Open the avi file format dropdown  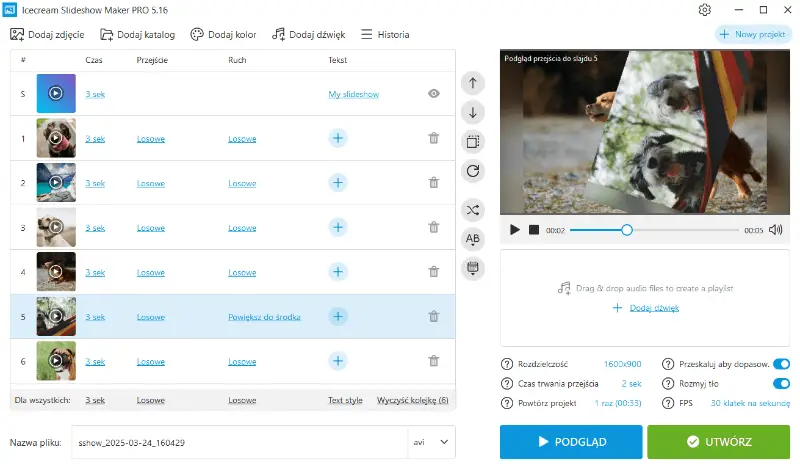tap(431, 442)
